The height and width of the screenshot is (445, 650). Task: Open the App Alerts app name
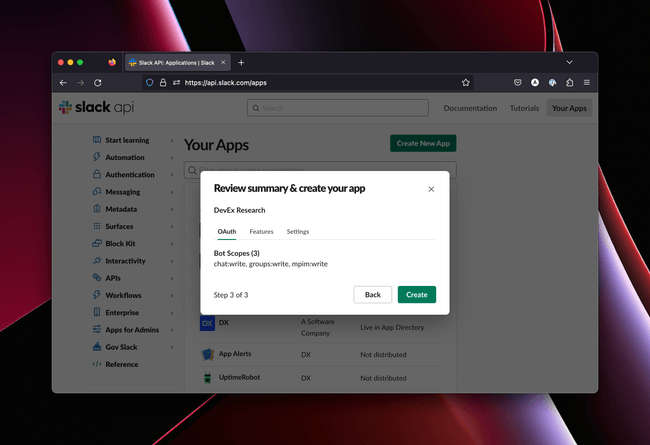point(235,354)
